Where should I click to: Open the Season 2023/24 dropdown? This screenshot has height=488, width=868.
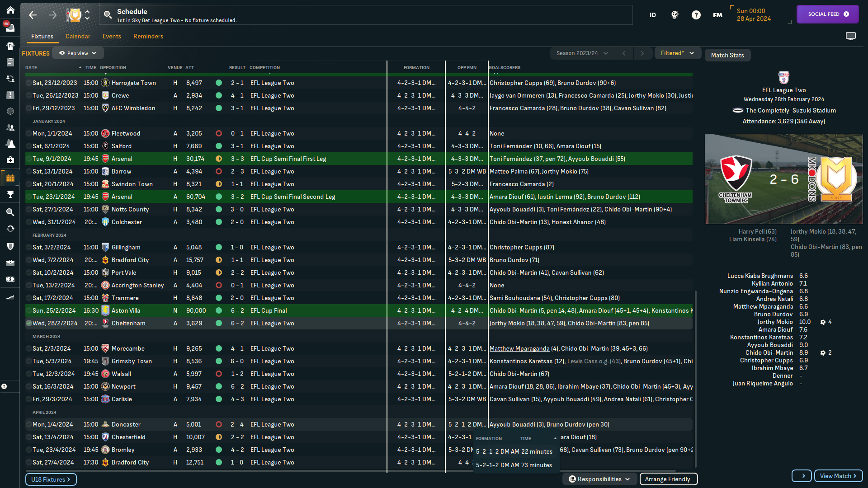582,53
